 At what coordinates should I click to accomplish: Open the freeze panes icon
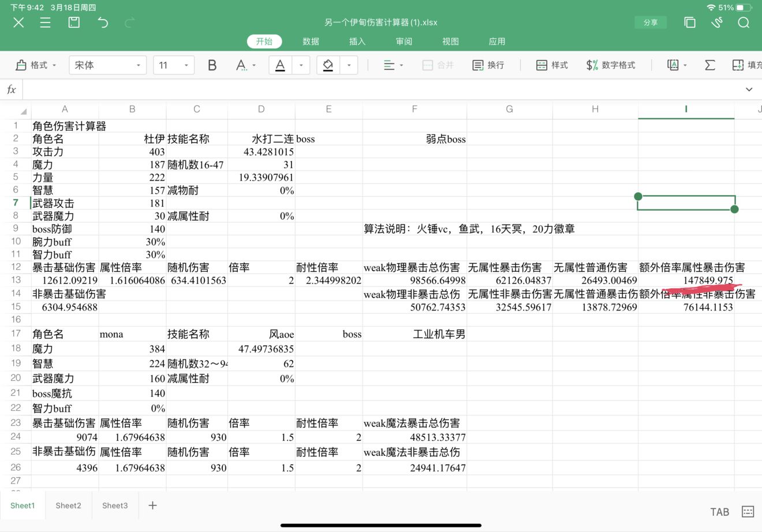click(673, 65)
